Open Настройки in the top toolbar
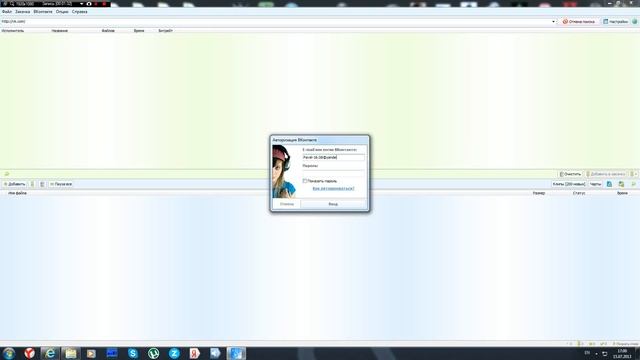The image size is (640, 360). pos(616,21)
